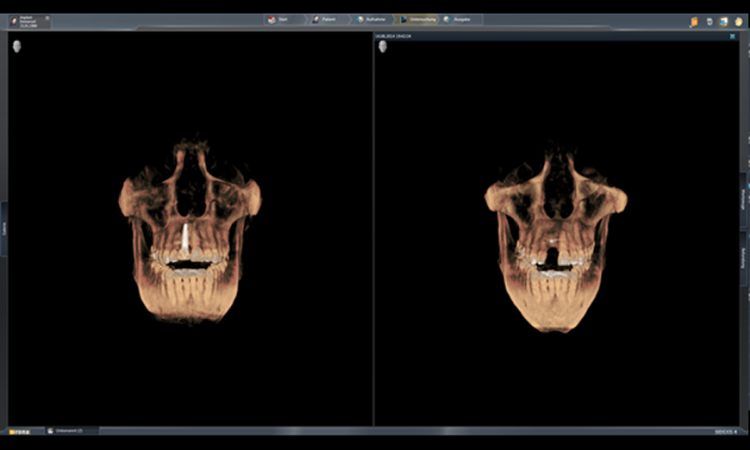The width and height of the screenshot is (750, 450).
Task: Click the blue window icon in top-right toolbar
Action: (724, 22)
